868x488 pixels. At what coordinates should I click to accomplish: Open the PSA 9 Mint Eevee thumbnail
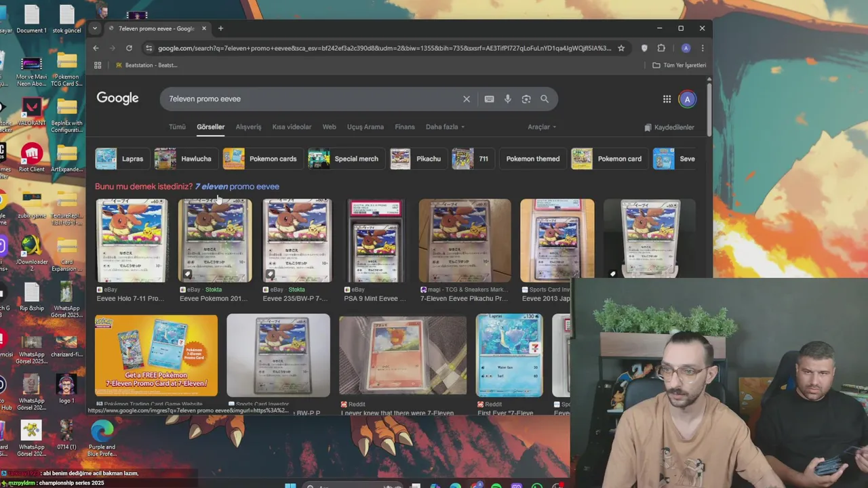point(375,241)
